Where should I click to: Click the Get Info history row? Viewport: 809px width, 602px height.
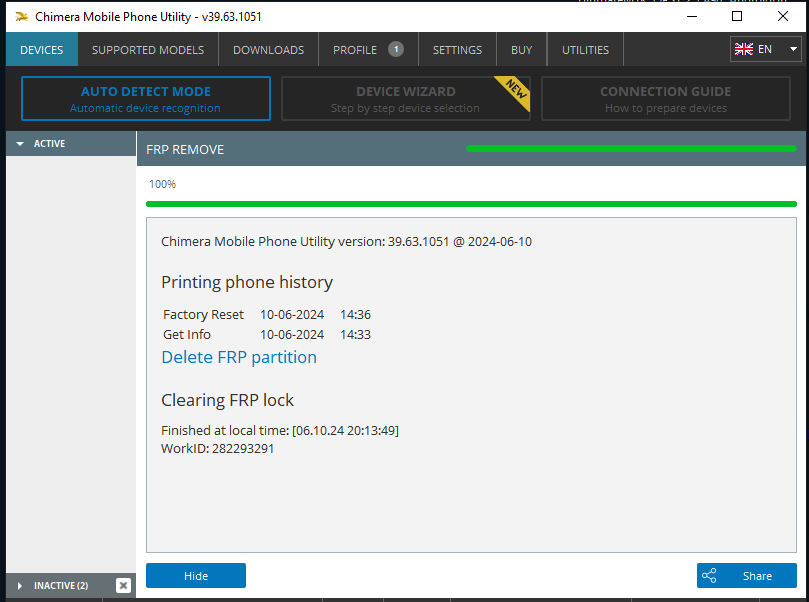tap(267, 334)
